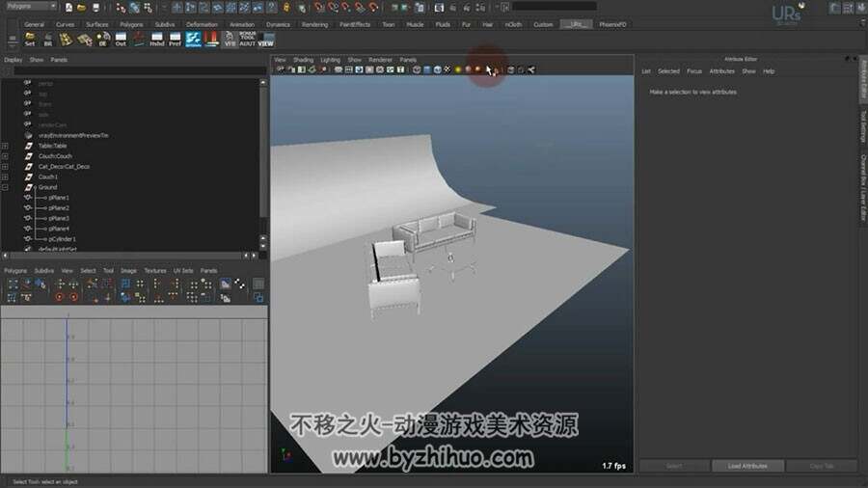Image resolution: width=868 pixels, height=488 pixels.
Task: Switch to the PhoenixFD shelf tab
Action: (x=612, y=25)
